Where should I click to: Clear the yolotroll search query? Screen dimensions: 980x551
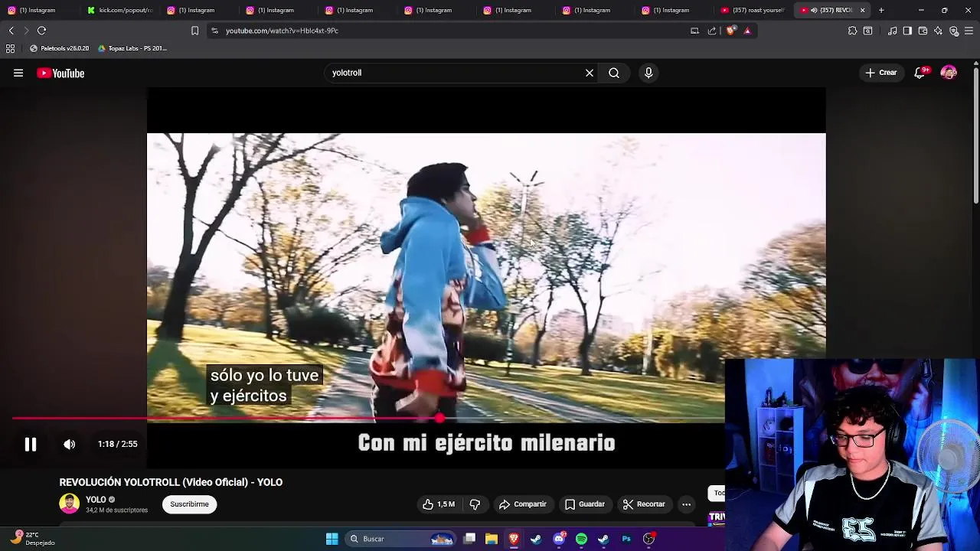pyautogui.click(x=590, y=73)
